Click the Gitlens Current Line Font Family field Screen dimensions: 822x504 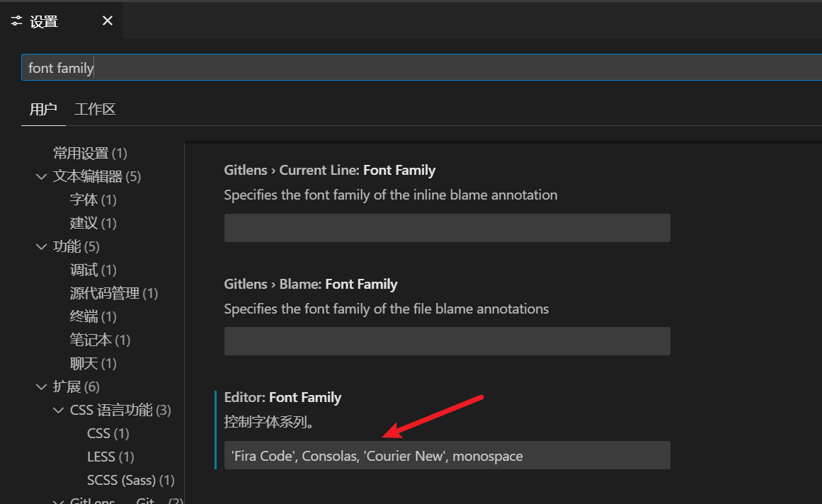(x=447, y=228)
